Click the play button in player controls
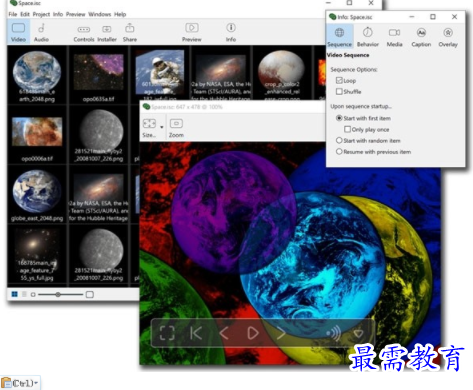473x390 pixels. [x=253, y=333]
